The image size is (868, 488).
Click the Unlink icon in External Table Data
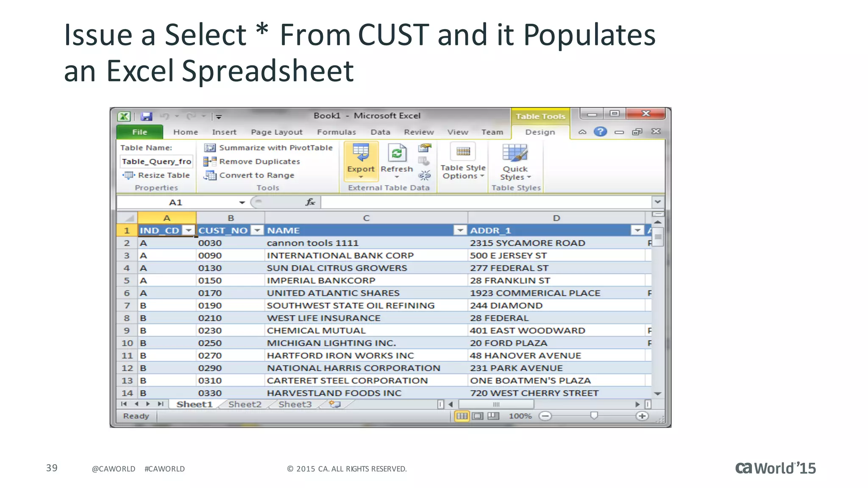tap(424, 175)
